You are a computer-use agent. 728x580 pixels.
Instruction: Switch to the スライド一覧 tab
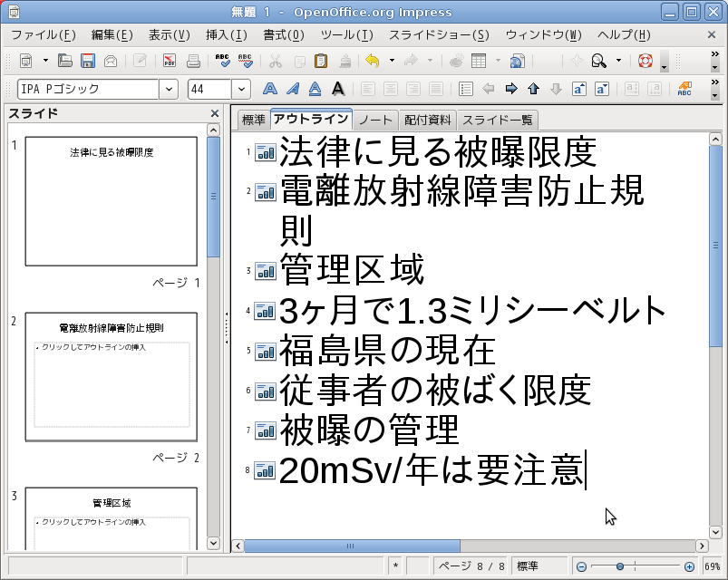pos(498,120)
